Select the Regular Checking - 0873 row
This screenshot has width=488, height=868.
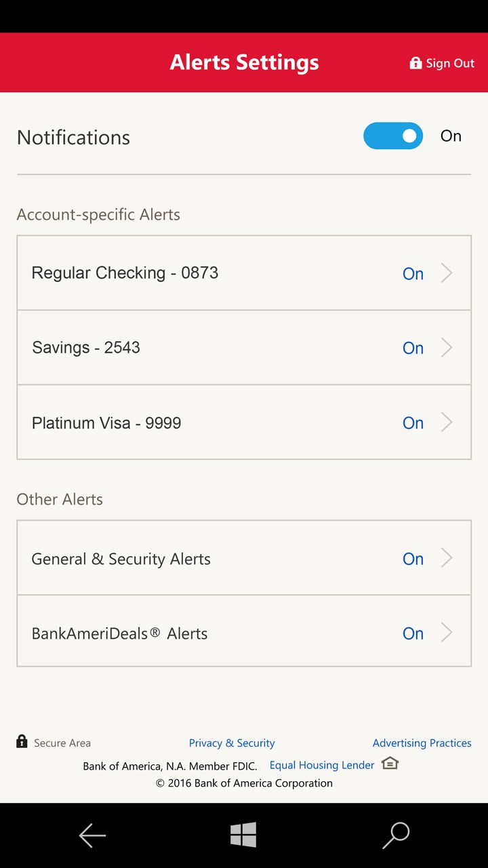coord(203,273)
